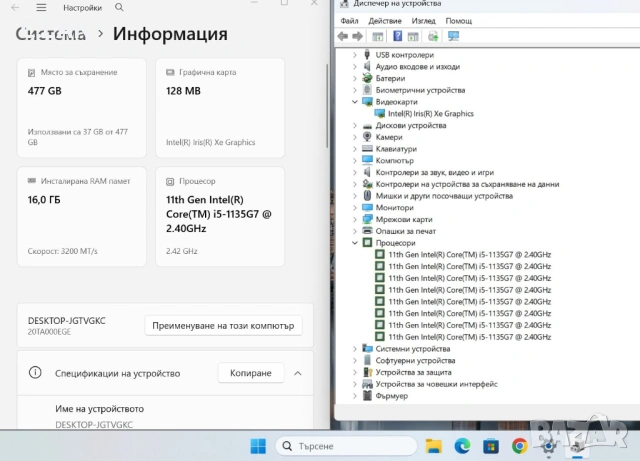Expand the Мрежови карти node
Image resolution: width=640 pixels, height=461 pixels.
[x=355, y=219]
